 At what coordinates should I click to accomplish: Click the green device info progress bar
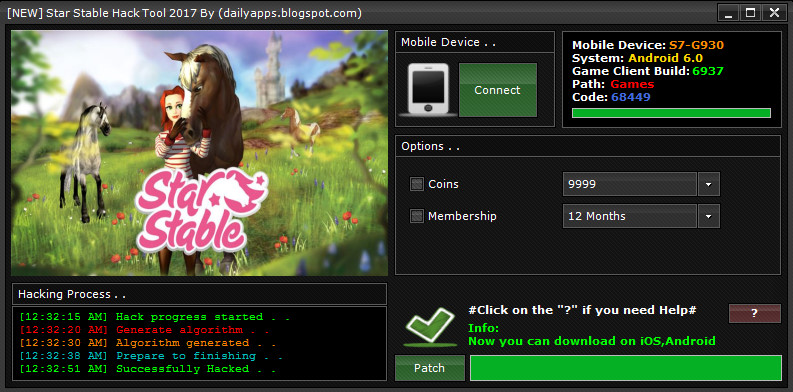(671, 113)
